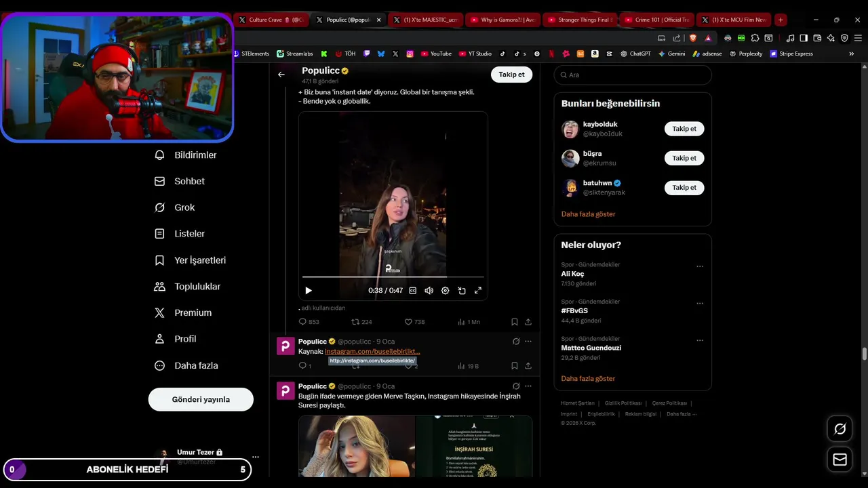Open the instagram.com/buseilebirlikt... link

click(372, 352)
